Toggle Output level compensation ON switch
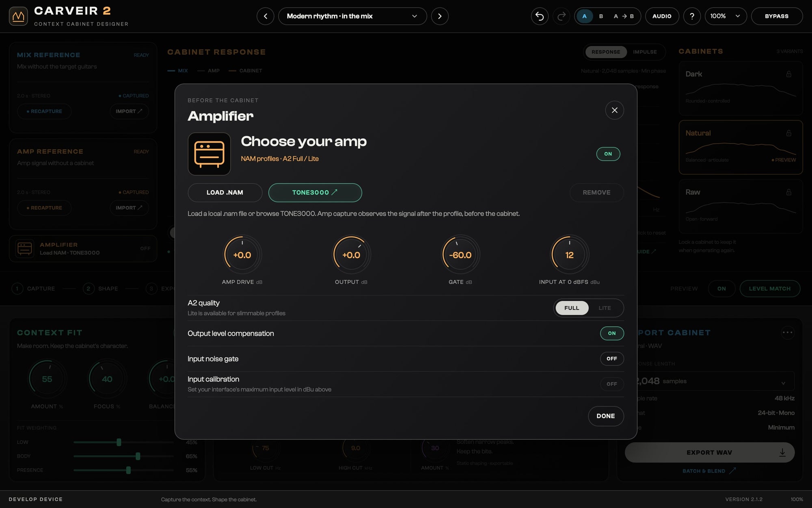 [612, 333]
